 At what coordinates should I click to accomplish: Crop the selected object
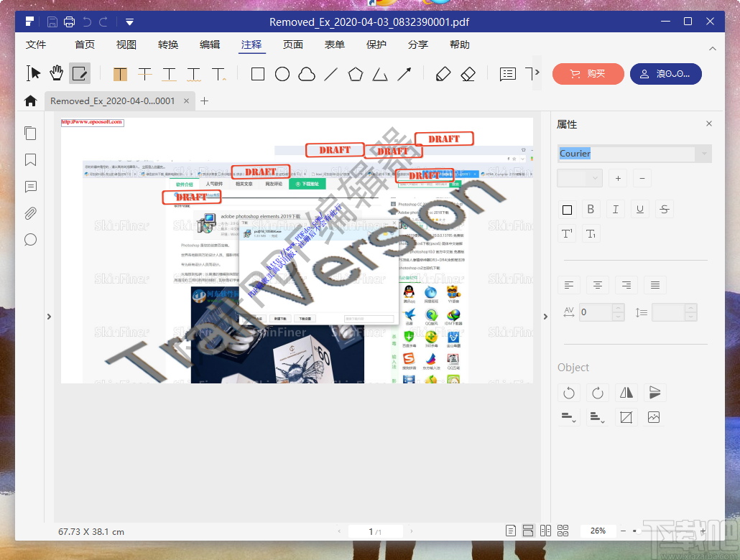click(626, 417)
